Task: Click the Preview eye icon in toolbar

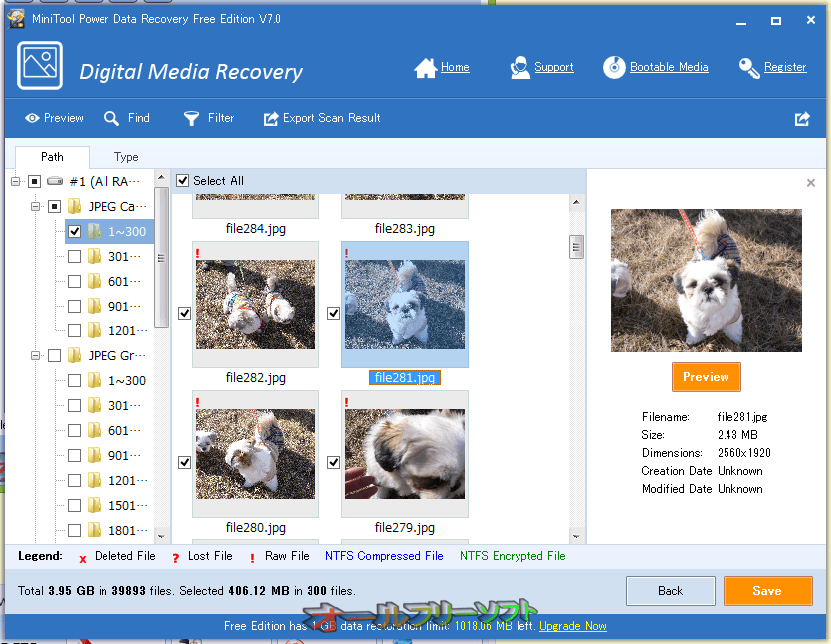Action: tap(32, 118)
